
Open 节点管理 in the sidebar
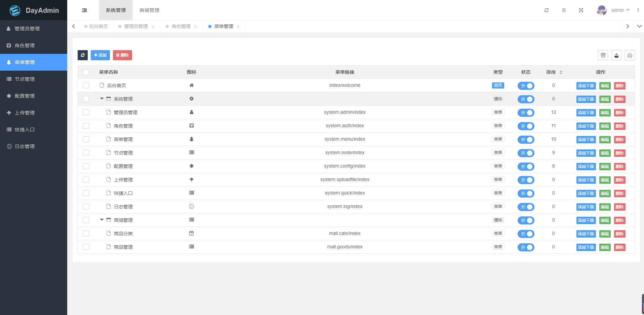[34, 79]
